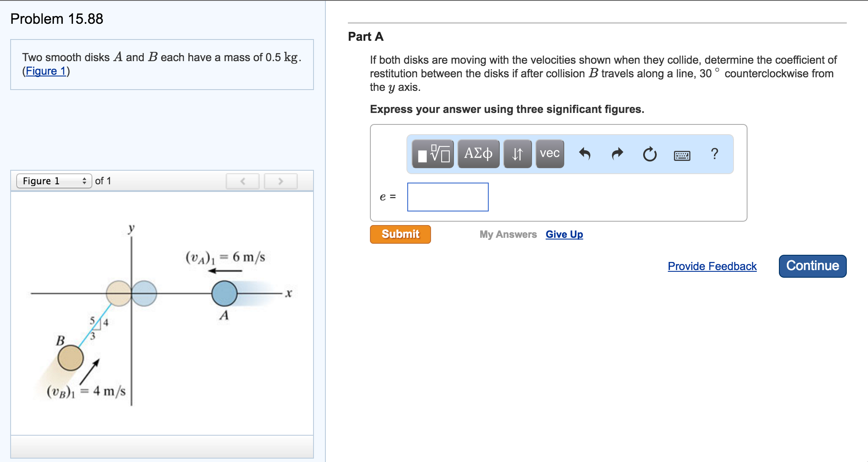Submit the answer for Part A
This screenshot has width=868, height=462.
[400, 234]
